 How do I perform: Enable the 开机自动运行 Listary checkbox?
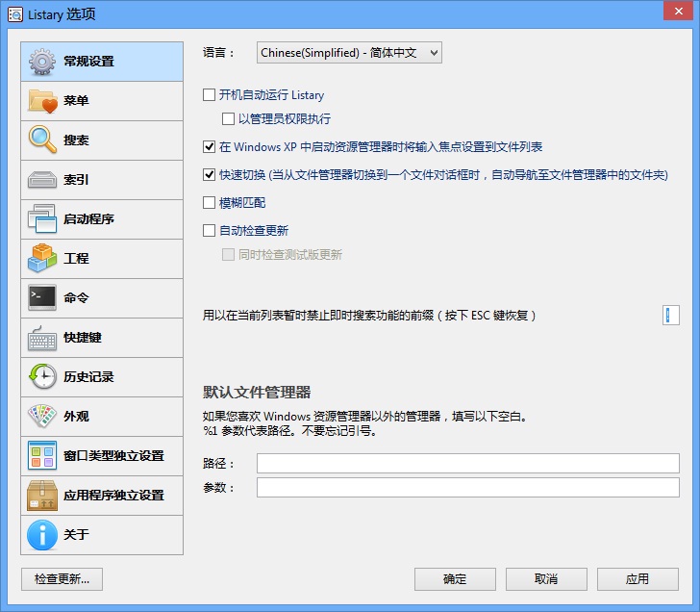[210, 95]
